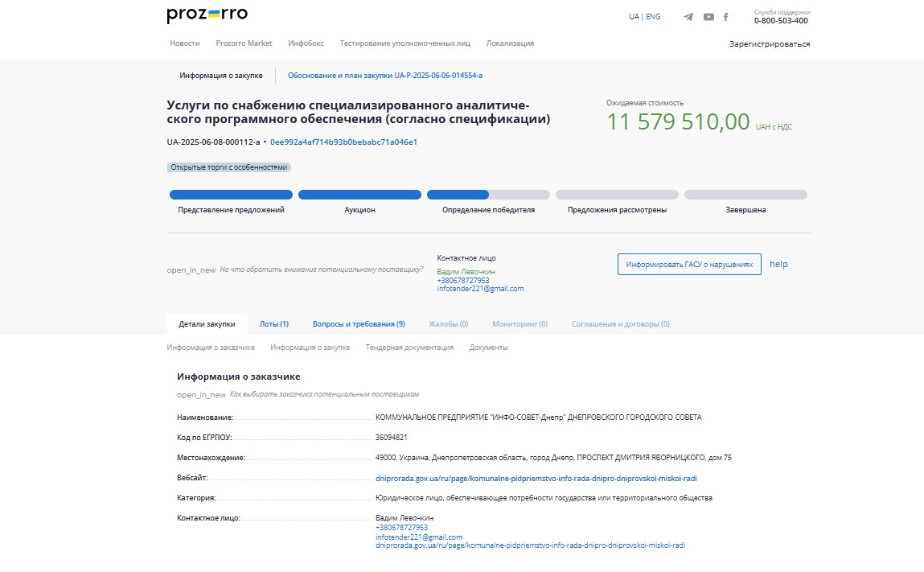The image size is (924, 572).
Task: Click Зарегистрироваться to sign up
Action: (x=770, y=44)
